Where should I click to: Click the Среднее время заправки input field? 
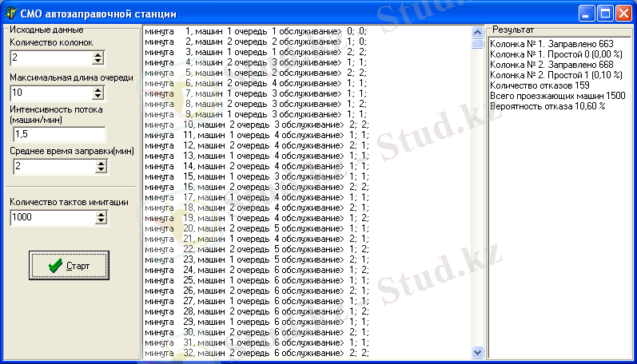(55, 166)
